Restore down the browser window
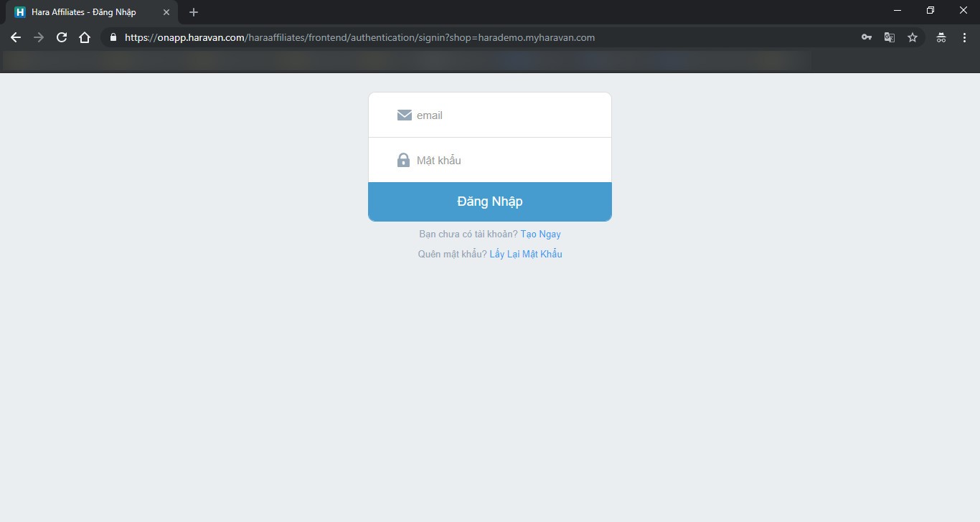This screenshot has width=980, height=522. click(x=930, y=10)
